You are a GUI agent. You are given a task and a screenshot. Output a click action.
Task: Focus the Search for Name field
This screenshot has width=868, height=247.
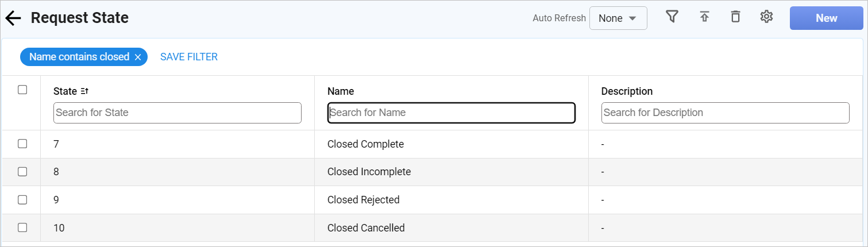pyautogui.click(x=452, y=113)
